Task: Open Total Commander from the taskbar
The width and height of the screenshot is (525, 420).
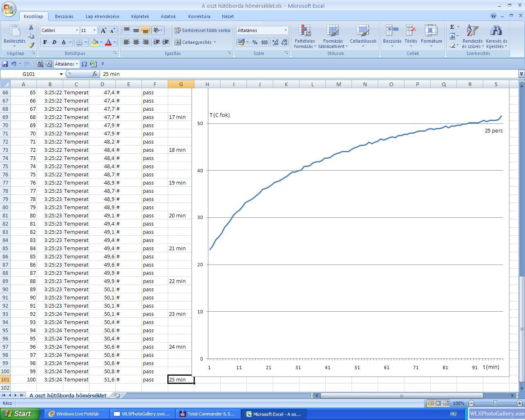Action: (x=208, y=414)
